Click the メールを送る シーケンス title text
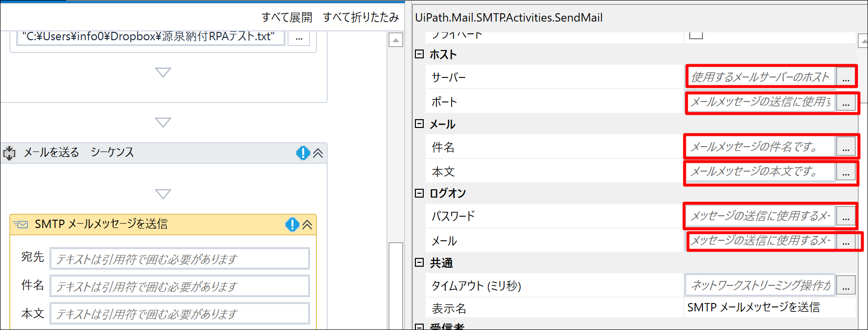Image resolution: width=868 pixels, height=330 pixels. 79,152
